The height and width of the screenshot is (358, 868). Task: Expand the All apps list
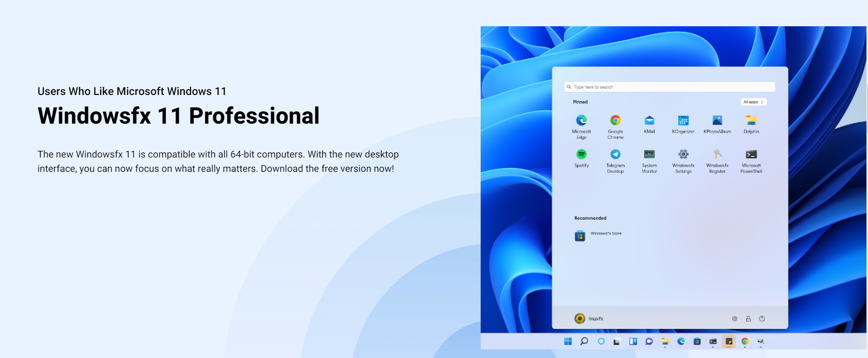coord(753,102)
